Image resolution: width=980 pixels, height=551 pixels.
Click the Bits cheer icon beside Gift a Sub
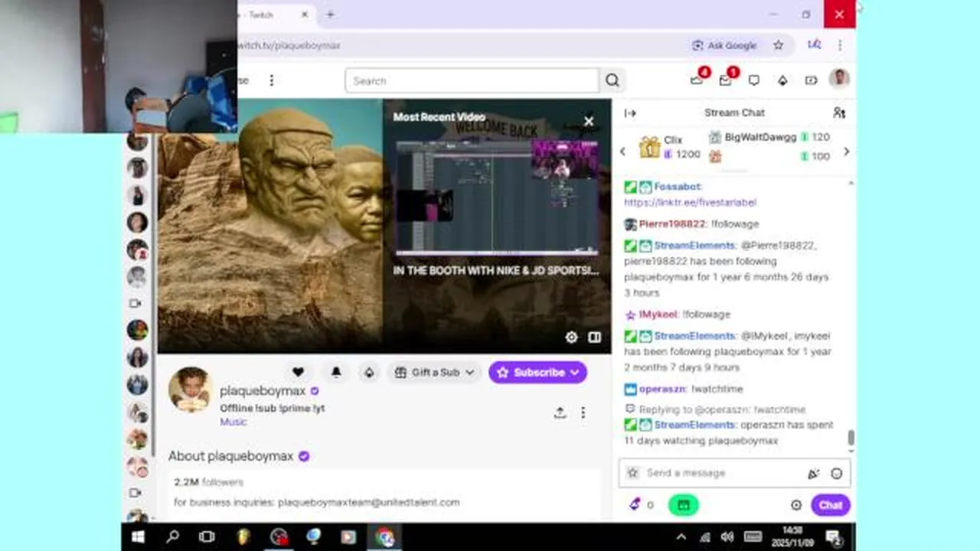[369, 373]
